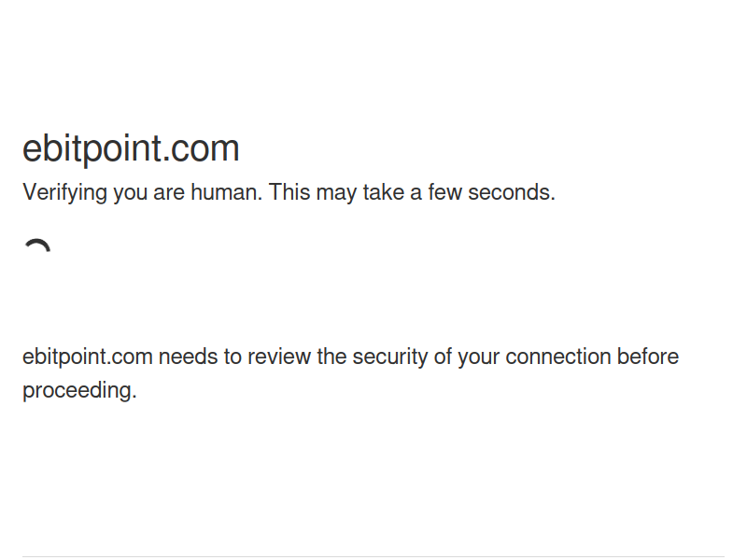Click the large ebitpoint.com heading
The height and width of the screenshot is (560, 747).
(x=131, y=148)
